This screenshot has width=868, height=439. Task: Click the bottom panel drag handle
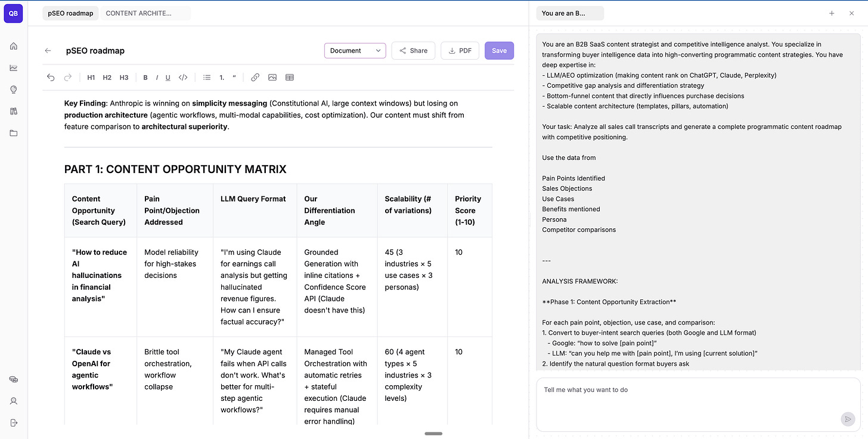pos(433,434)
